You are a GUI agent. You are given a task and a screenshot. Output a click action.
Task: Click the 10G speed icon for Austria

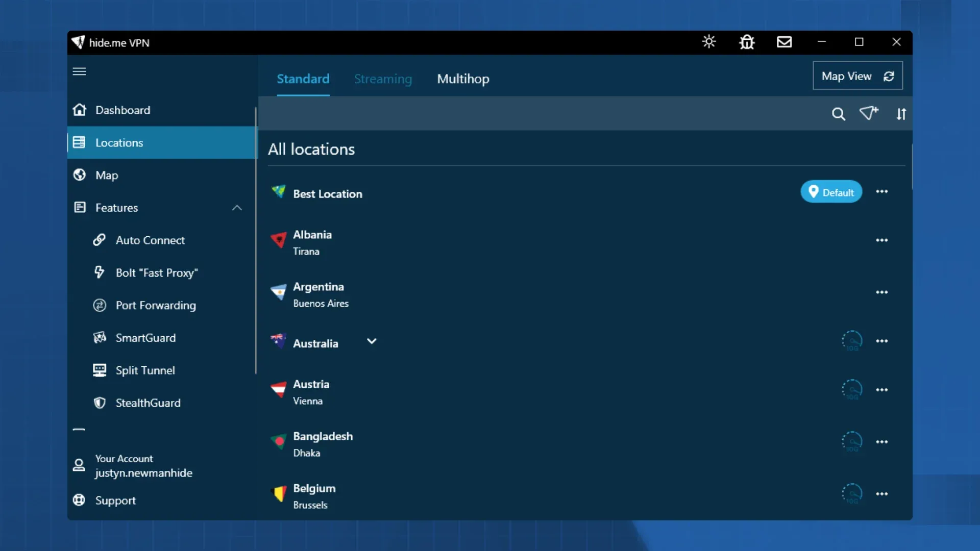852,390
